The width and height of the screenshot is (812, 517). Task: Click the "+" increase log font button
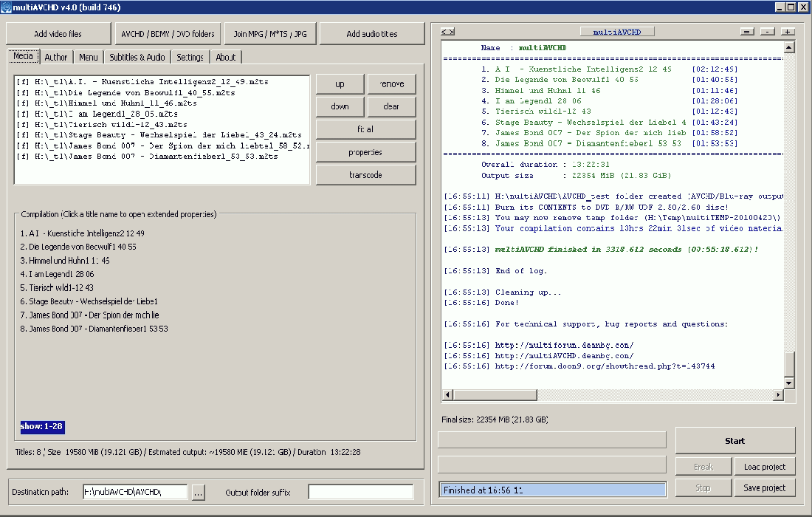coord(788,32)
